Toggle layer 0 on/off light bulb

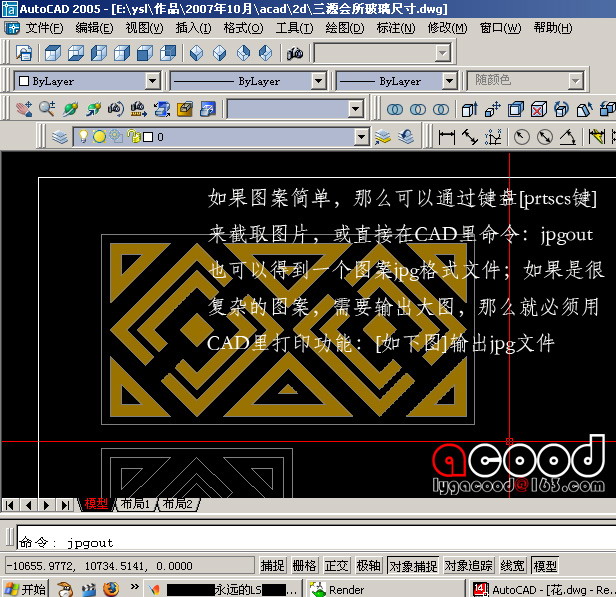pyautogui.click(x=83, y=137)
